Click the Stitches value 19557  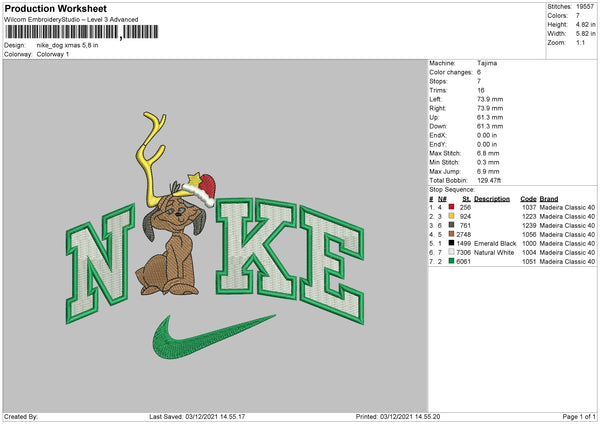585,7
